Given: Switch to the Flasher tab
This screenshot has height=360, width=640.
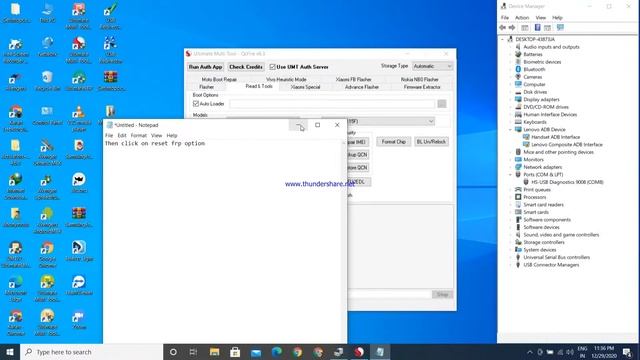Looking at the screenshot, I should click(207, 87).
